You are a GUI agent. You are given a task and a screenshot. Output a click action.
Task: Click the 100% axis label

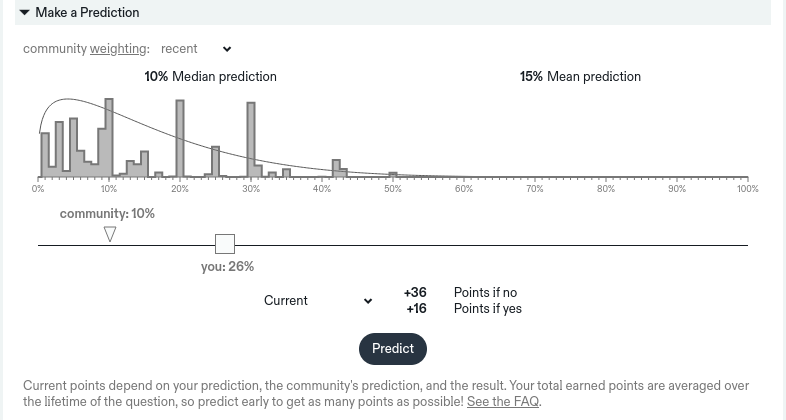[x=747, y=189]
